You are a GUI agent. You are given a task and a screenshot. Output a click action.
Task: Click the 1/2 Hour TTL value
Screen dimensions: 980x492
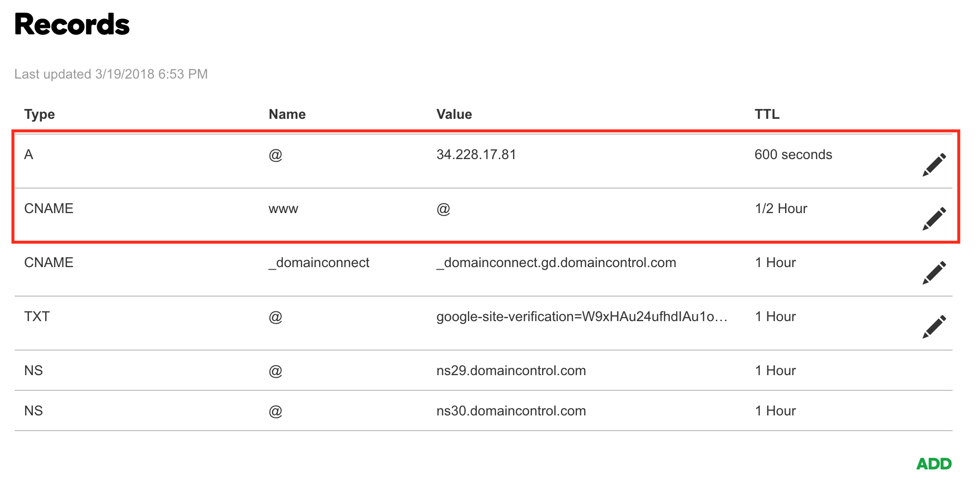pyautogui.click(x=781, y=209)
